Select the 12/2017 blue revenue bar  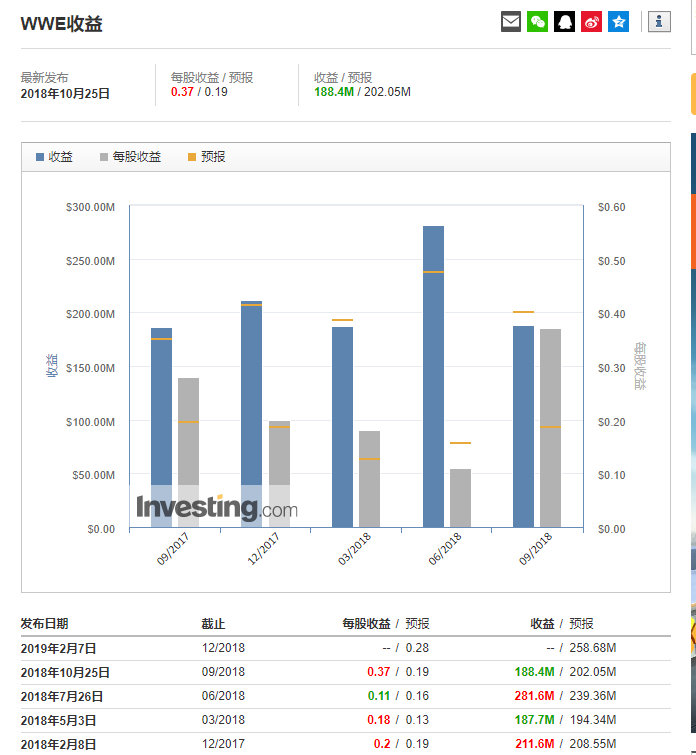251,414
